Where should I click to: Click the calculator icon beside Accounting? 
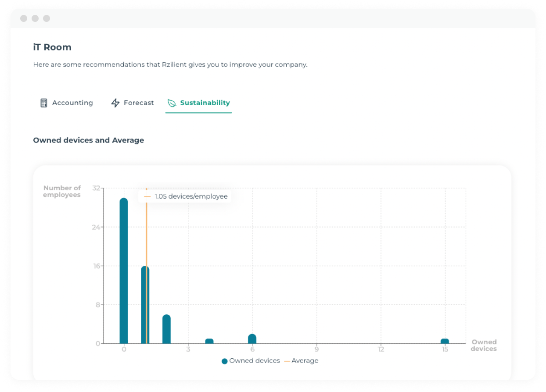[43, 103]
